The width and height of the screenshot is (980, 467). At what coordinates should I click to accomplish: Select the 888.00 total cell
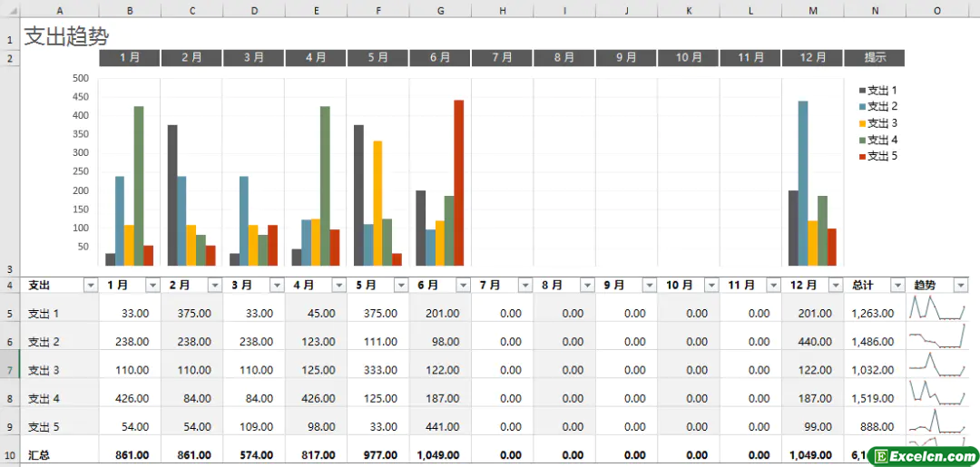tap(875, 422)
